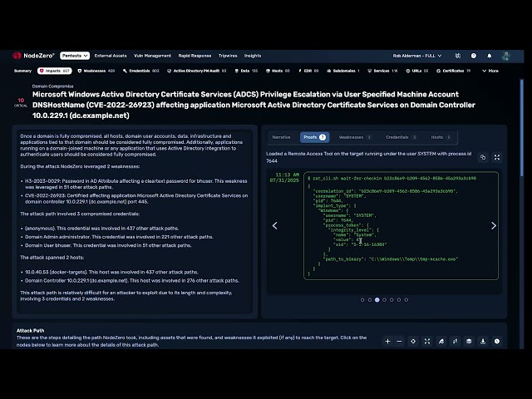Click the Domain Compromise label
532x399 pixels.
[52, 86]
